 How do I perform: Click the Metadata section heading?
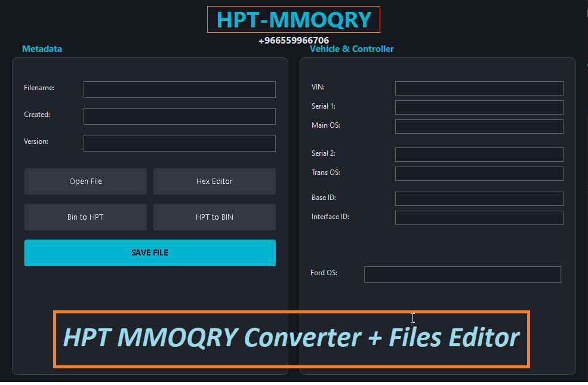point(42,49)
